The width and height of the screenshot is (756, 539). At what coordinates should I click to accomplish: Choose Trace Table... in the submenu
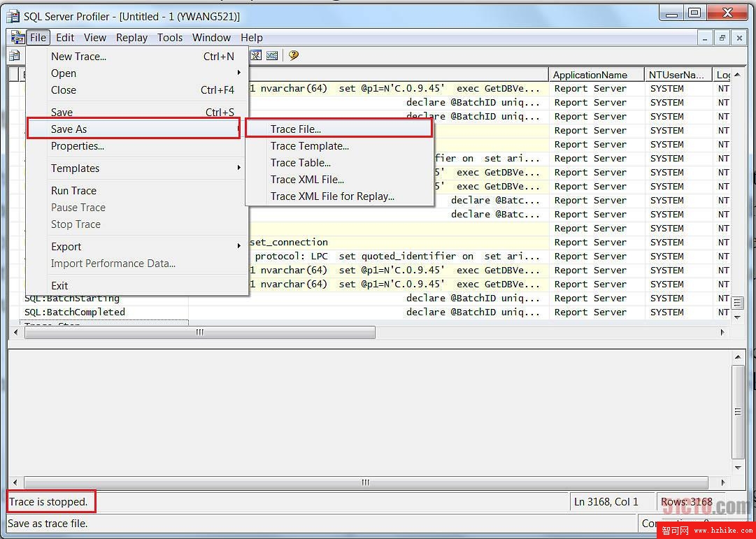click(x=339, y=163)
